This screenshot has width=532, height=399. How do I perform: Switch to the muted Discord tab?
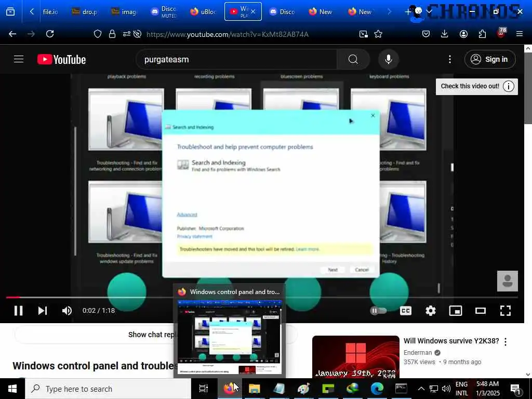click(x=164, y=12)
